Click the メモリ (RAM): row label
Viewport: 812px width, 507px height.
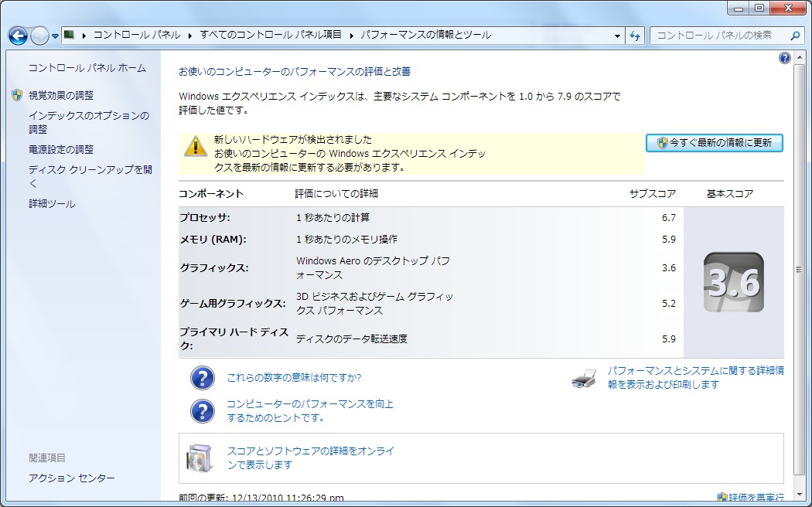tap(213, 240)
